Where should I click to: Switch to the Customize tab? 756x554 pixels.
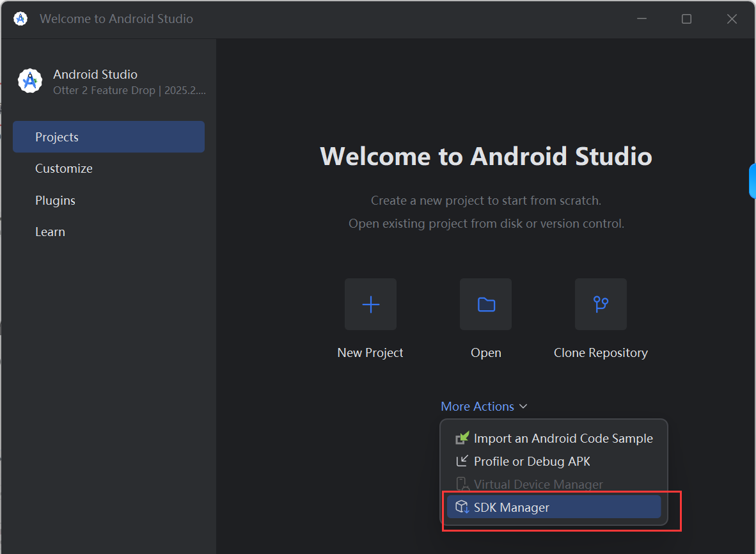tap(64, 168)
